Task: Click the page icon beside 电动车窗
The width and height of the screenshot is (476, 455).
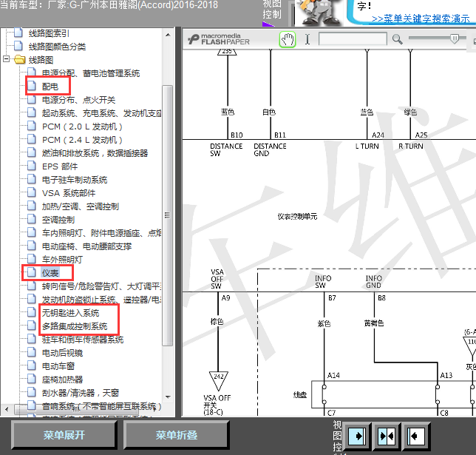Action: (32, 365)
